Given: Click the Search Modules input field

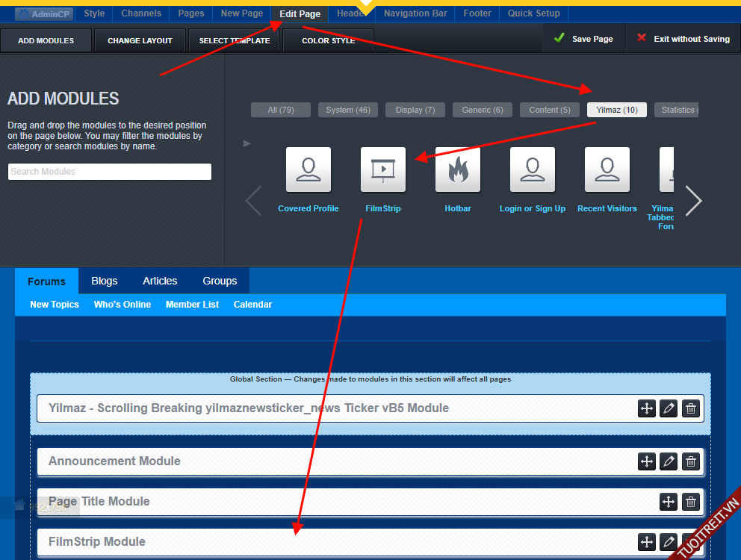Looking at the screenshot, I should 110,172.
